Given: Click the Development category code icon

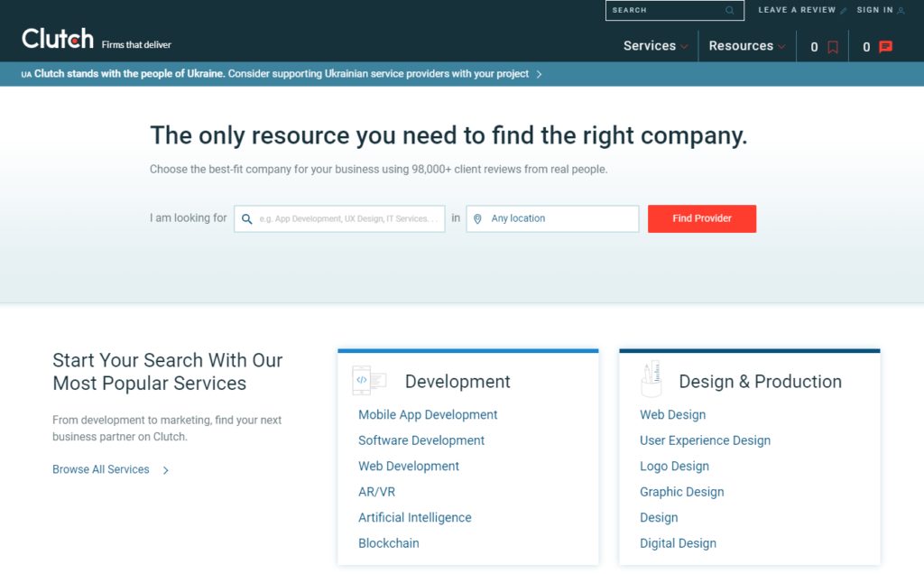Looking at the screenshot, I should point(368,381).
